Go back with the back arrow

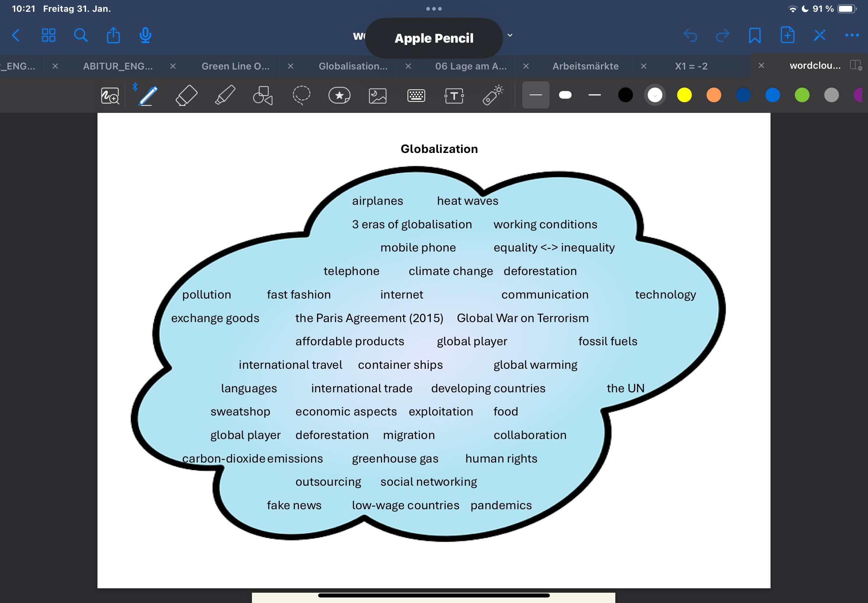tap(16, 36)
